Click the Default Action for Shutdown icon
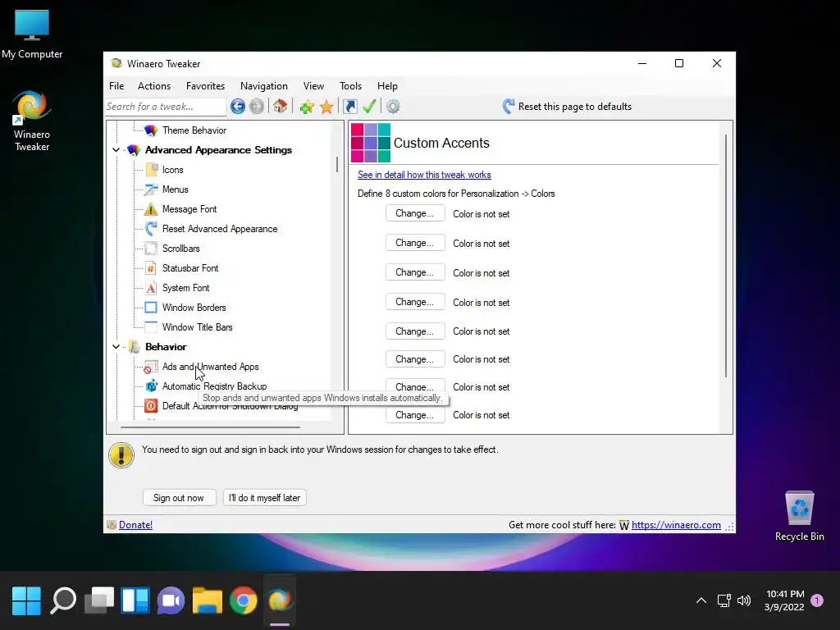This screenshot has height=630, width=840. pos(152,406)
